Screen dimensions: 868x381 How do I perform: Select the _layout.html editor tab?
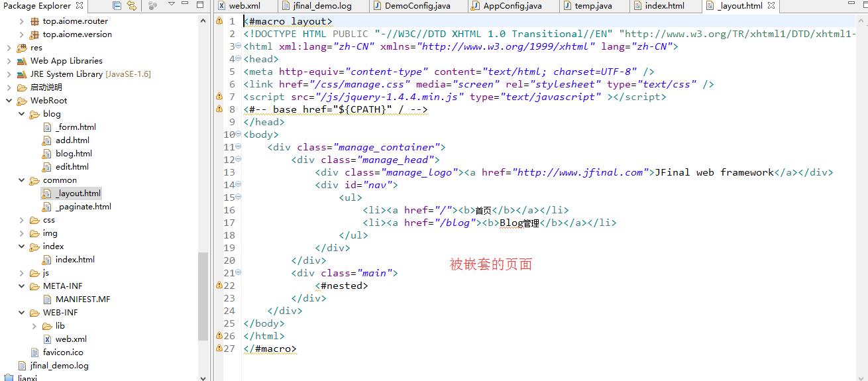[x=740, y=6]
